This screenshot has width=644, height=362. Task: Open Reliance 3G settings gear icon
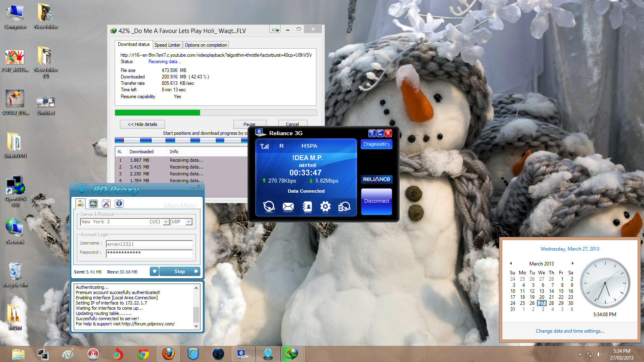[x=325, y=207]
